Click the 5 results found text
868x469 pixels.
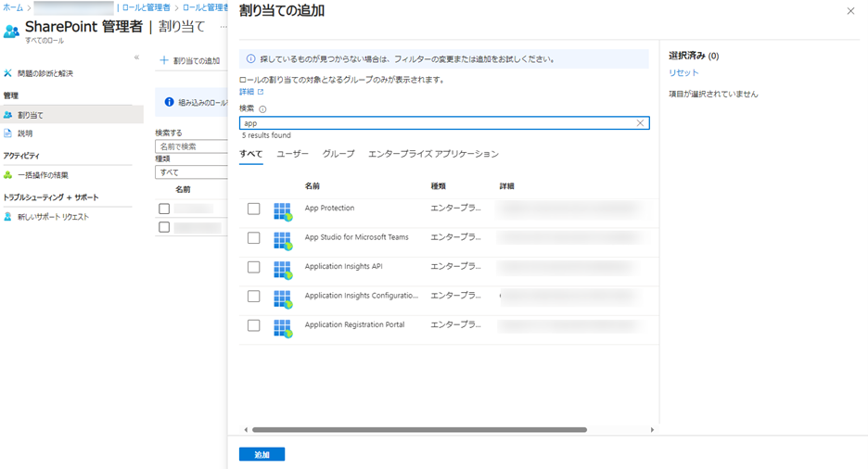(x=266, y=135)
